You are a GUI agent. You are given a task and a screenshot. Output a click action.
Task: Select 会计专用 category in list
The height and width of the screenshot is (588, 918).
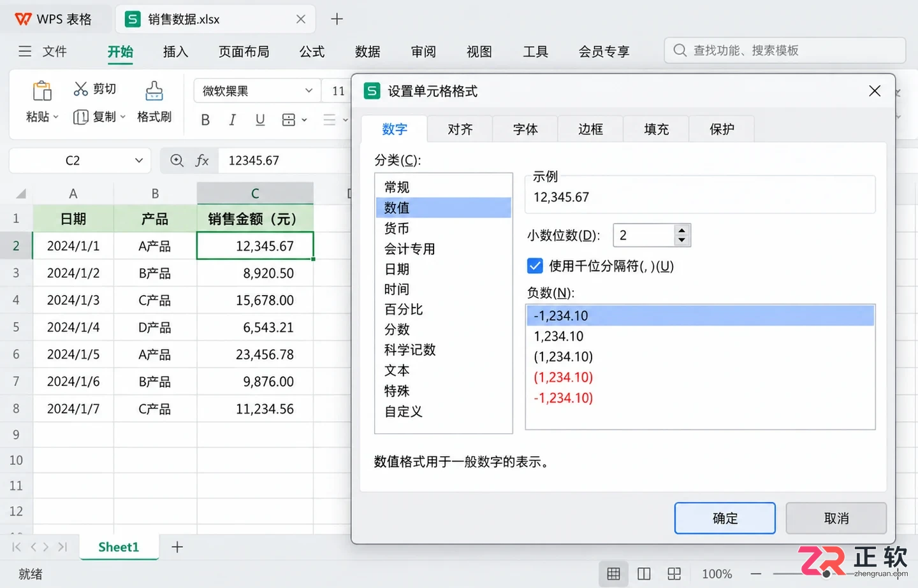pos(444,248)
